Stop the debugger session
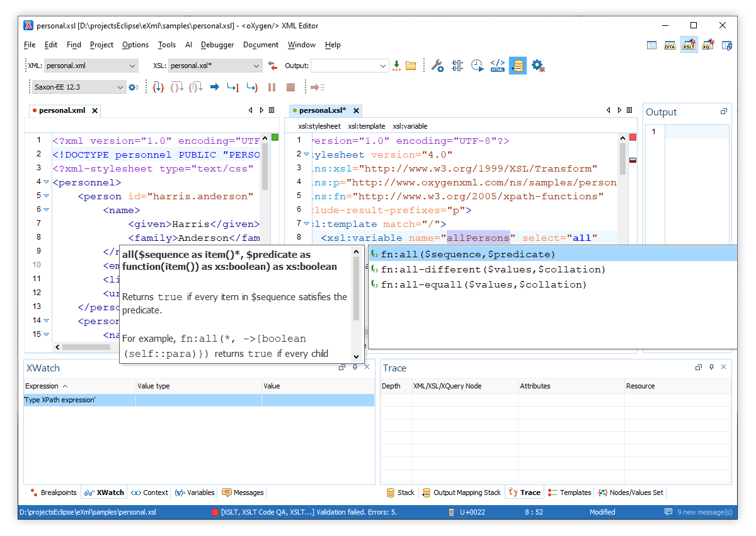 [x=290, y=87]
